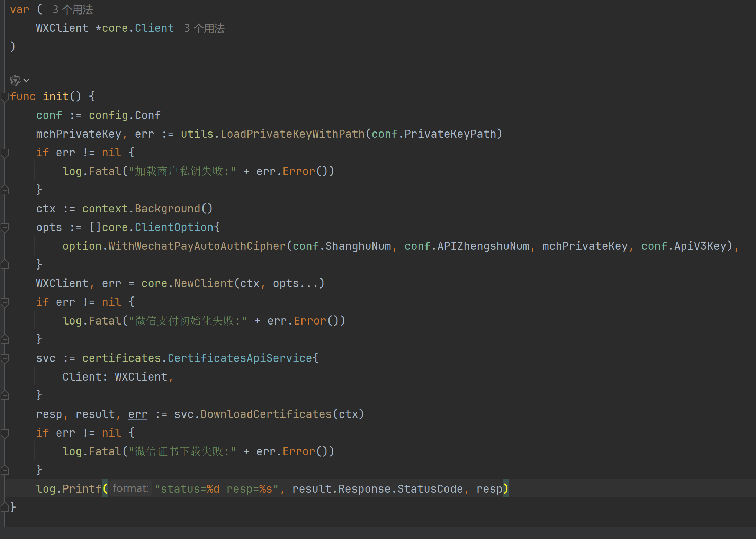Collapse first 'if err != nil' block after mchPrivateKey
The image size is (756, 539).
4,153
